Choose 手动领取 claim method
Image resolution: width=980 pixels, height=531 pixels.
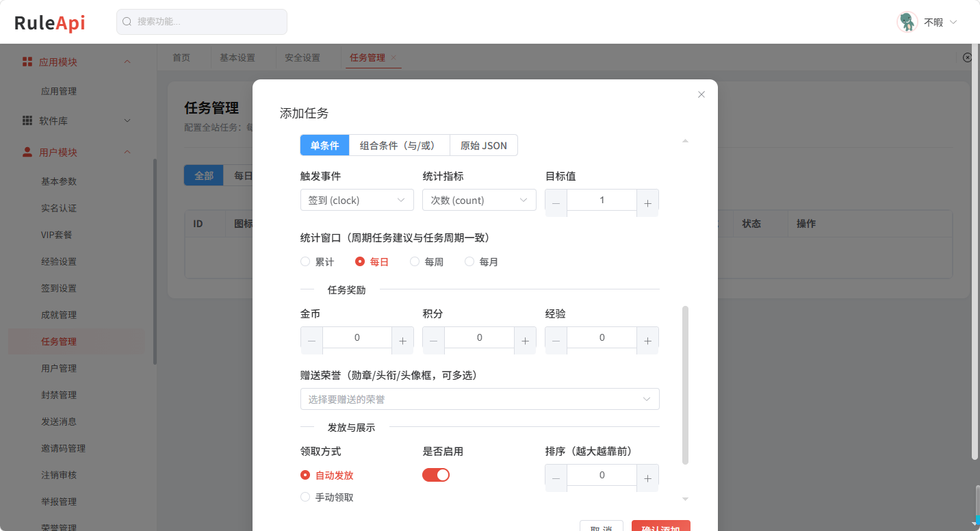pyautogui.click(x=327, y=497)
